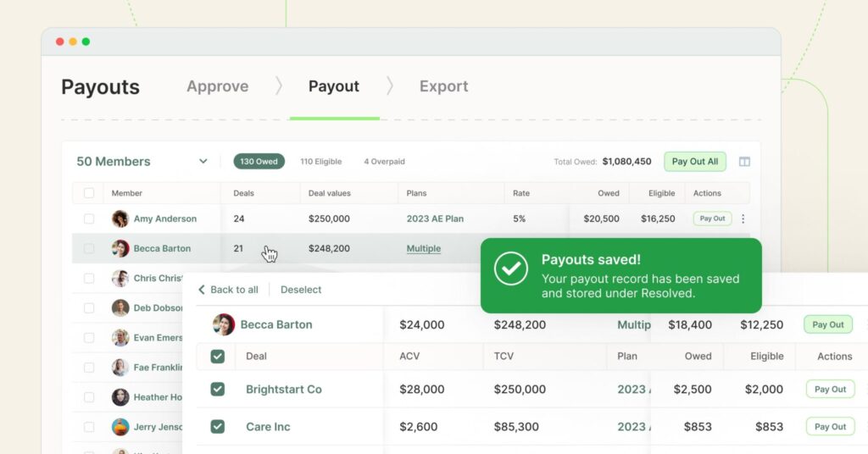
Task: Click the Owed column header in members table
Action: pyautogui.click(x=609, y=193)
